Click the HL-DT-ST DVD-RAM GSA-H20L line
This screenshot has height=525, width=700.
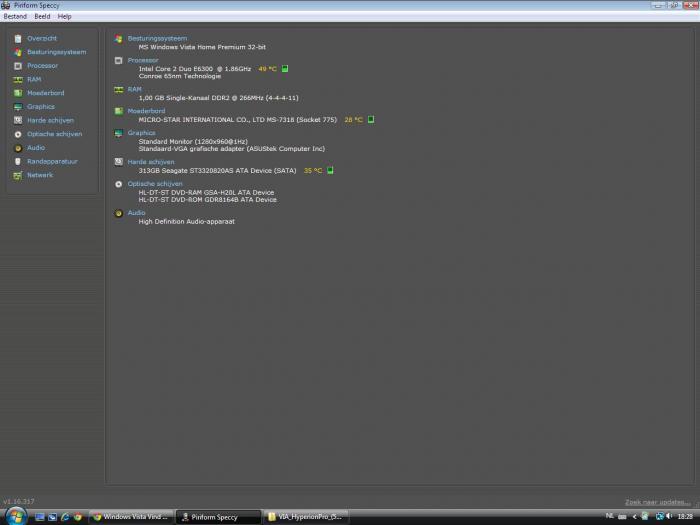pos(206,192)
